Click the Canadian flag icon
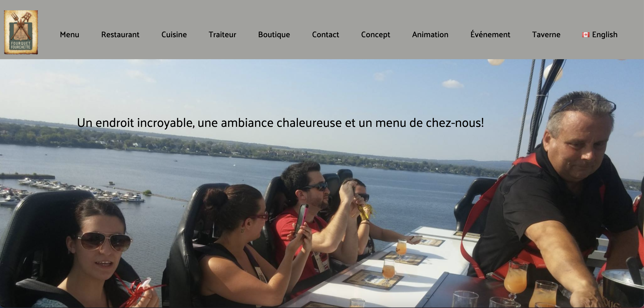644x308 pixels. (586, 35)
